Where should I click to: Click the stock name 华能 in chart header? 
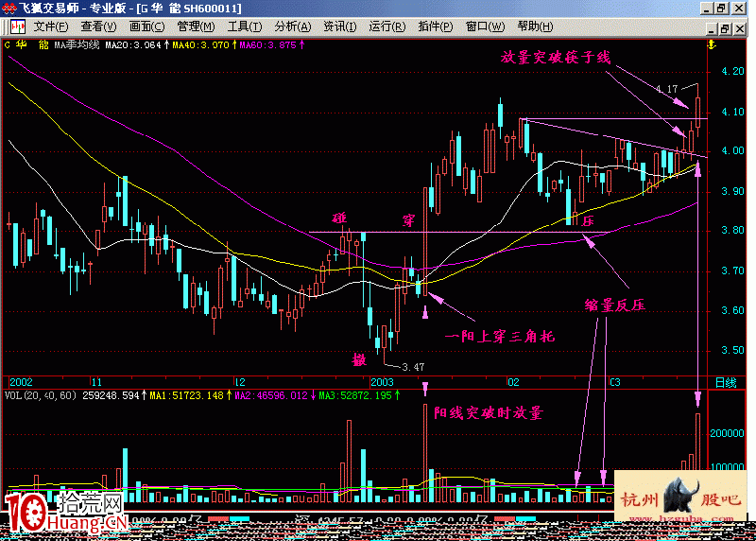coord(32,44)
